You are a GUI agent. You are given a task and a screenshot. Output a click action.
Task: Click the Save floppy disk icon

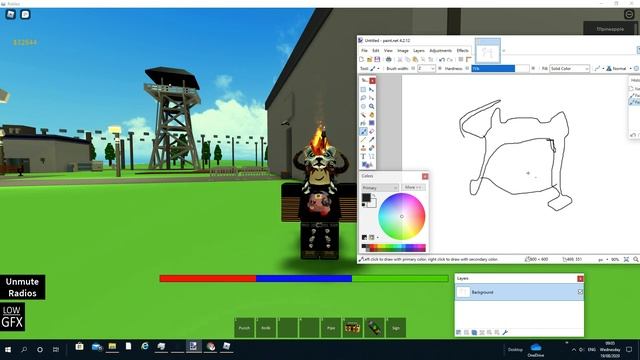(x=377, y=60)
